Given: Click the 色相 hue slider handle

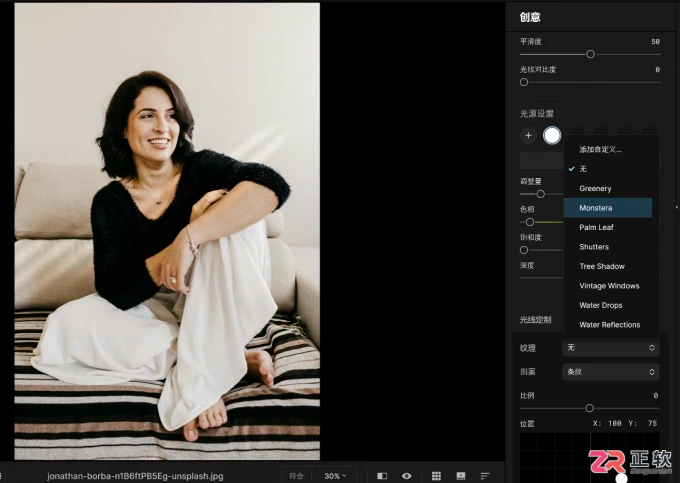Looking at the screenshot, I should click(x=530, y=222).
